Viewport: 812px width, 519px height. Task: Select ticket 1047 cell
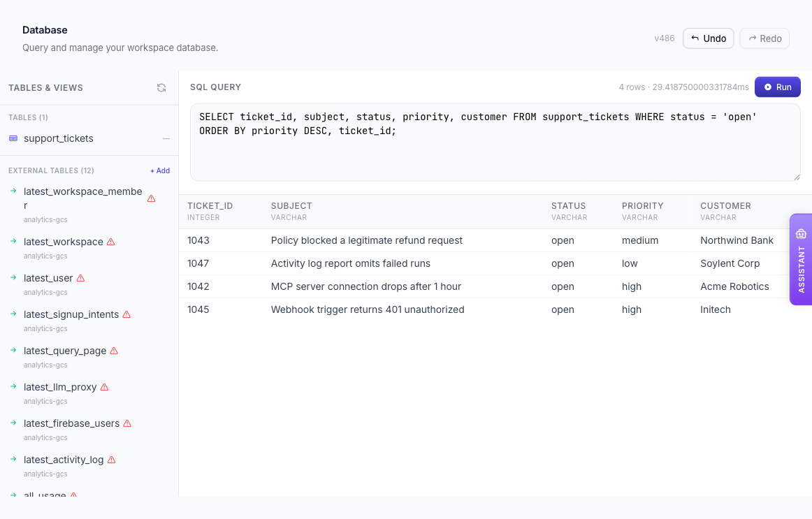pyautogui.click(x=198, y=263)
